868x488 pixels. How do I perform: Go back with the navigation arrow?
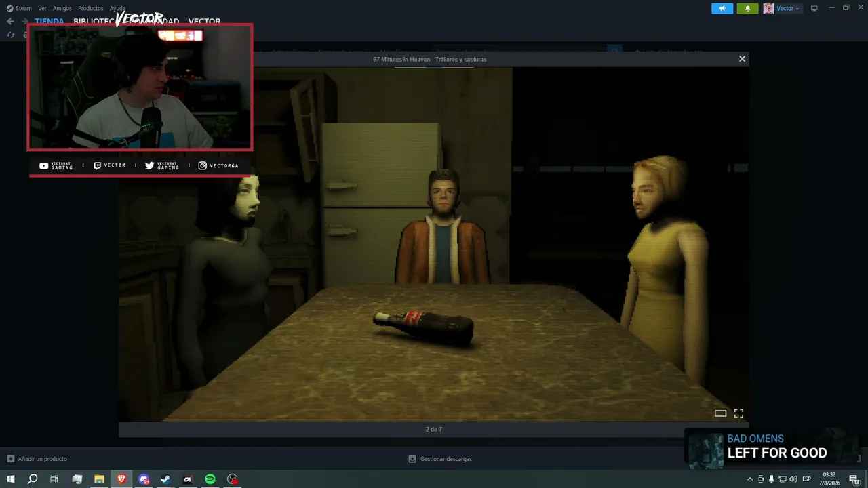point(10,21)
